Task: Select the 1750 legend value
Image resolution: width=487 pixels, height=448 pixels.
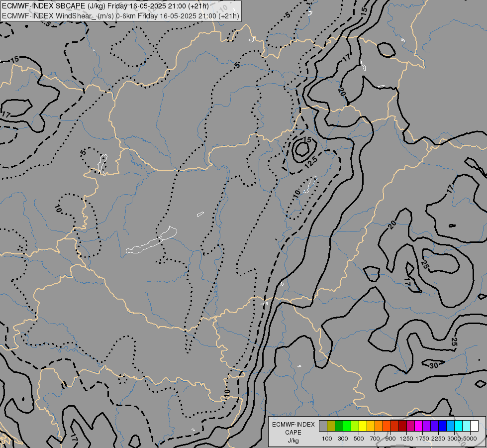Action: (422, 439)
